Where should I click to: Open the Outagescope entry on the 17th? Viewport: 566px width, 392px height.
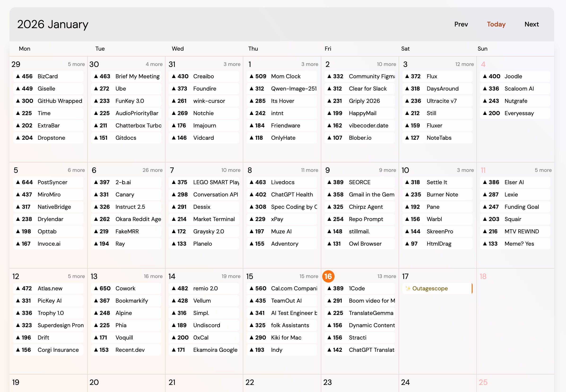point(430,288)
